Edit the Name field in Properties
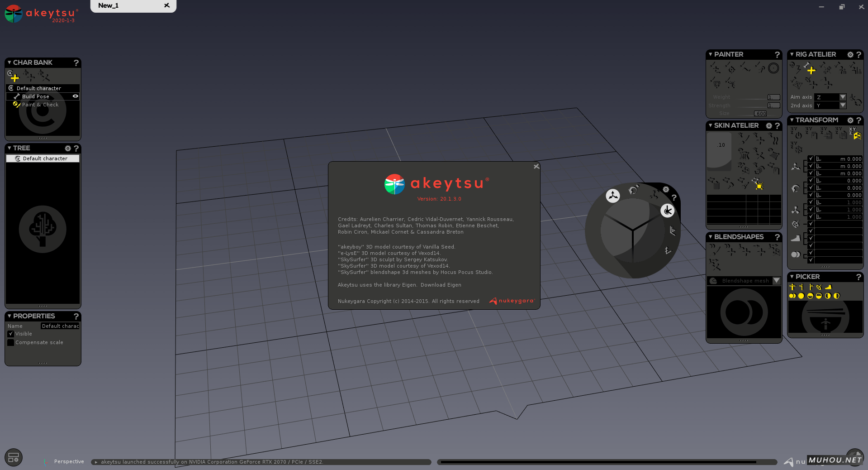Image resolution: width=868 pixels, height=470 pixels. click(x=60, y=326)
